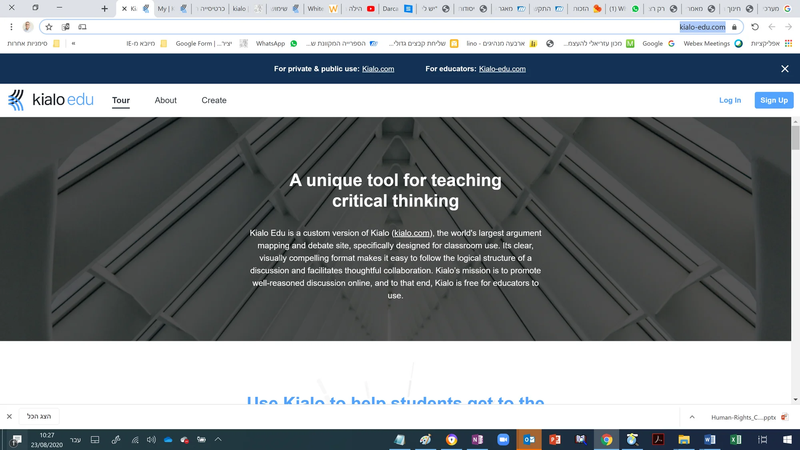The image size is (800, 450).
Task: Go to the About navigation item
Action: (x=166, y=100)
